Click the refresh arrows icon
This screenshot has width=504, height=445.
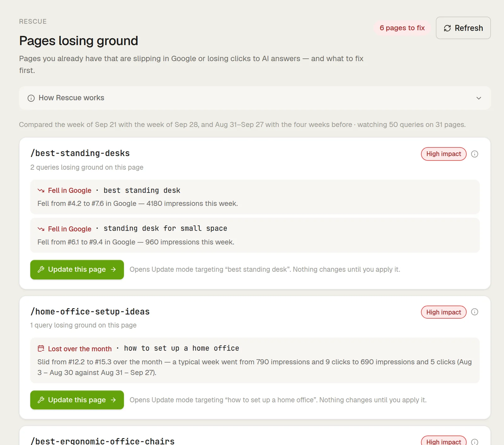pyautogui.click(x=447, y=28)
